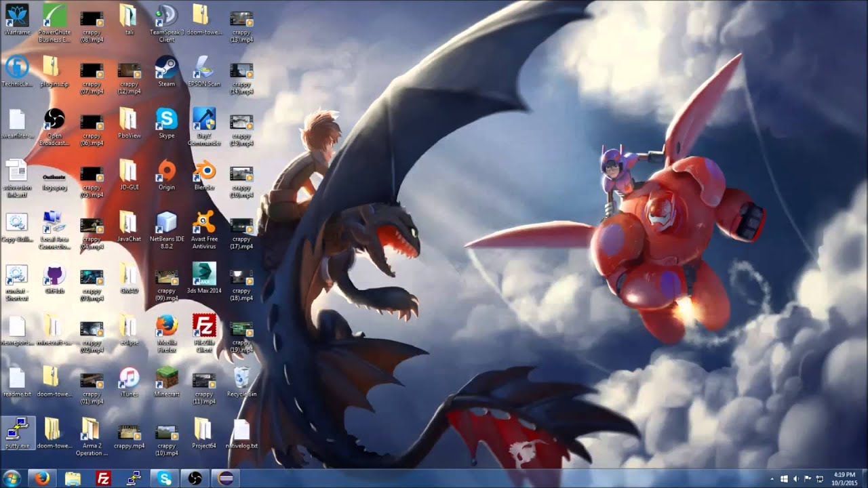The image size is (868, 488).
Task: Open the Open Broadcaster desktop shortcut
Action: (54, 127)
